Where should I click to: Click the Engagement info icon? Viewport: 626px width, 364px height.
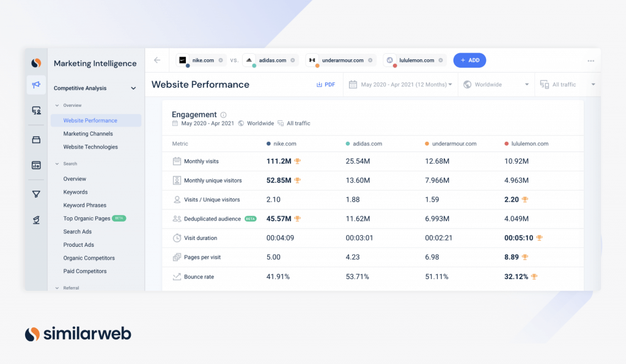tap(224, 115)
